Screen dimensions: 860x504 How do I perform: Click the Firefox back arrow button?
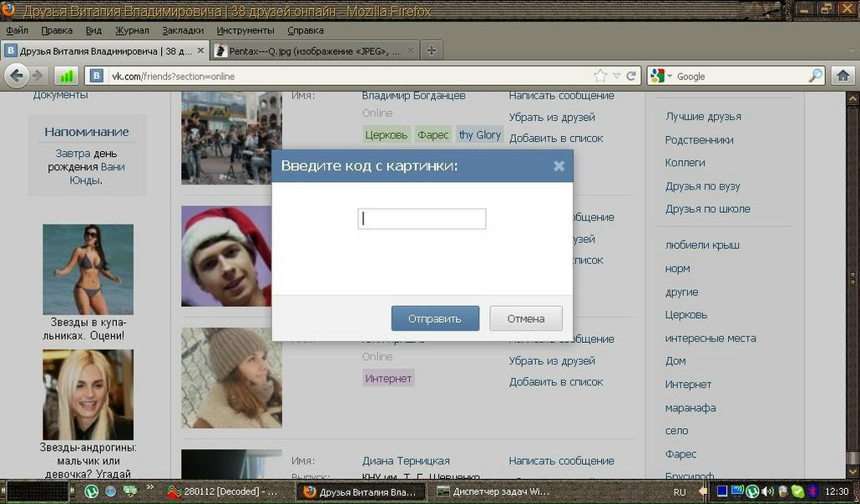pos(16,76)
